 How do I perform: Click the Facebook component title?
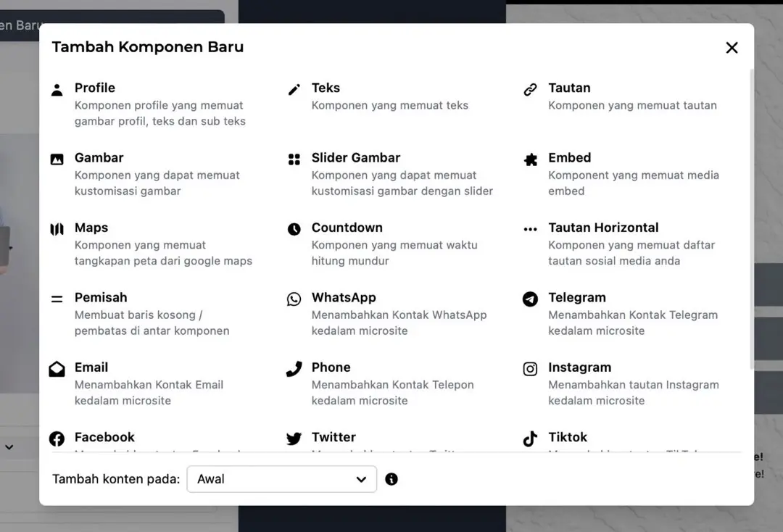point(104,437)
